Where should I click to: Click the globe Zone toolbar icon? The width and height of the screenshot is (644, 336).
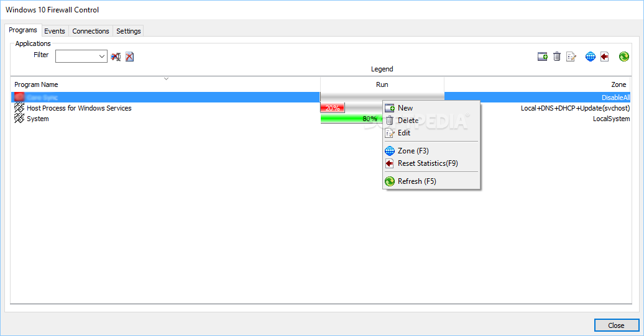coord(590,57)
